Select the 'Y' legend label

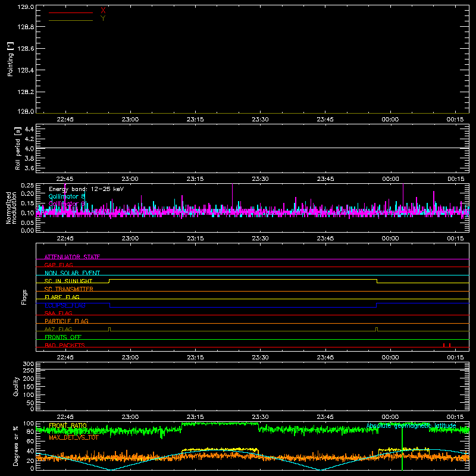(103, 18)
